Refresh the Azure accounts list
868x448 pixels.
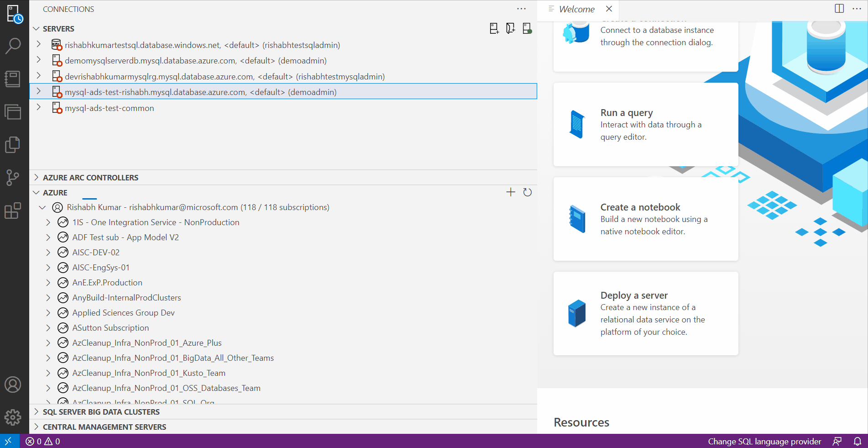528,192
